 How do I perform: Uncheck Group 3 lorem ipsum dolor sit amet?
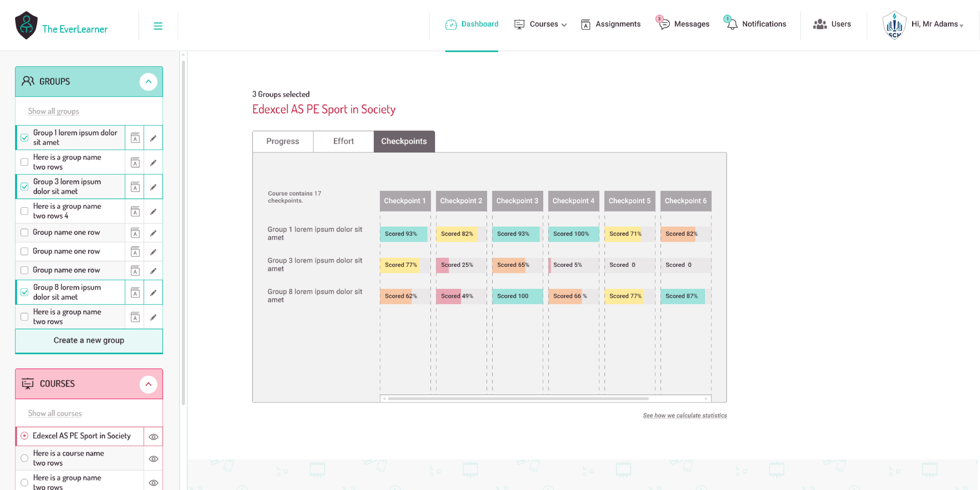(24, 186)
